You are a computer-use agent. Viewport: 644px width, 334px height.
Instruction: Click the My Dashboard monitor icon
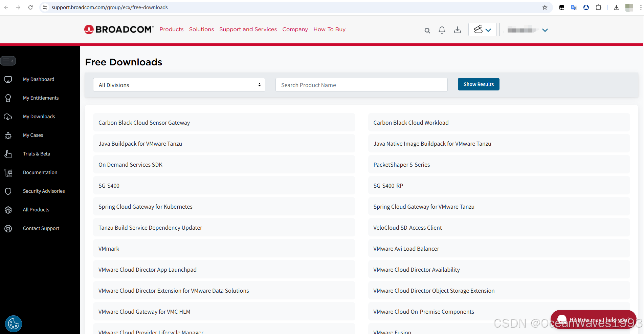pyautogui.click(x=8, y=79)
